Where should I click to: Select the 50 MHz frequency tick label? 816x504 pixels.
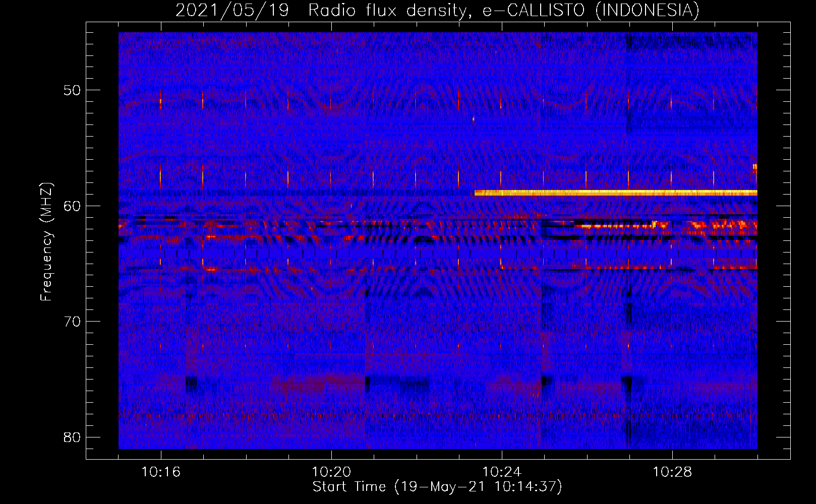73,91
